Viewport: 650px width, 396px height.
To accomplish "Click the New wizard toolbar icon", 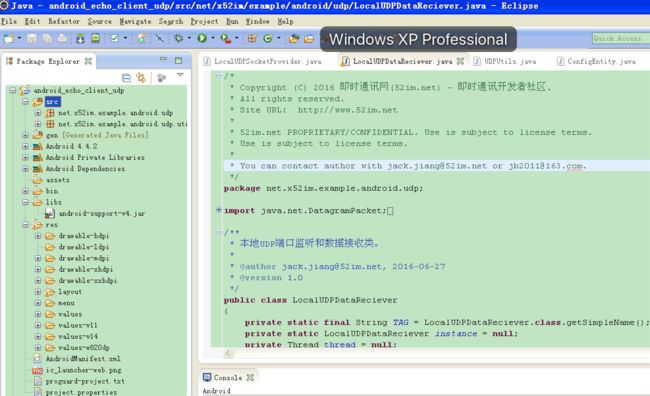I will click(x=9, y=39).
